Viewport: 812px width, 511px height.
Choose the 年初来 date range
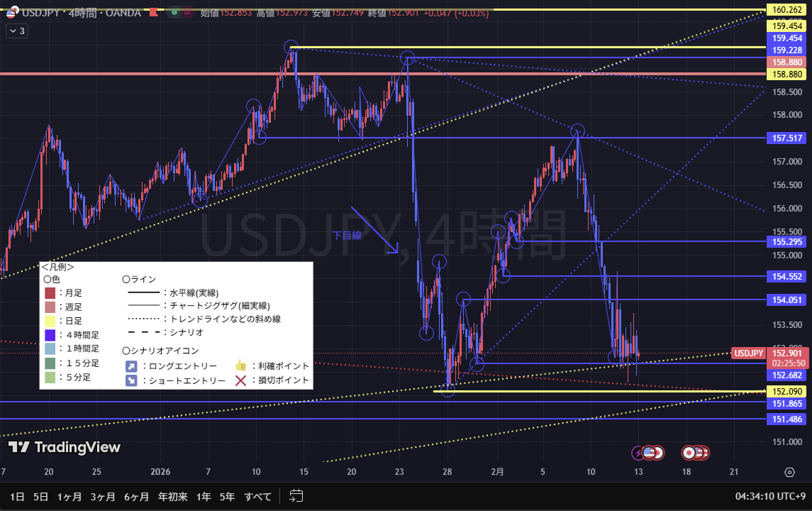pyautogui.click(x=172, y=496)
